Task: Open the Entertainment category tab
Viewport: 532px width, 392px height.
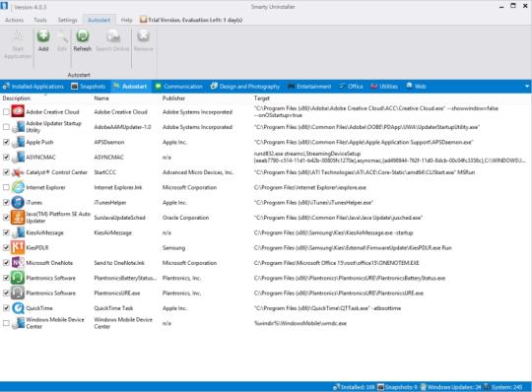Action: point(309,87)
